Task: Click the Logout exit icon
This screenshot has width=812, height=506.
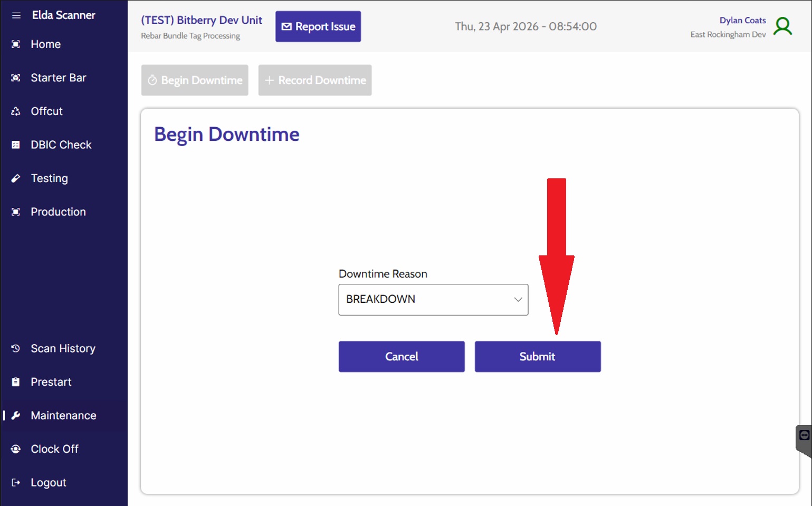Action: click(x=16, y=482)
